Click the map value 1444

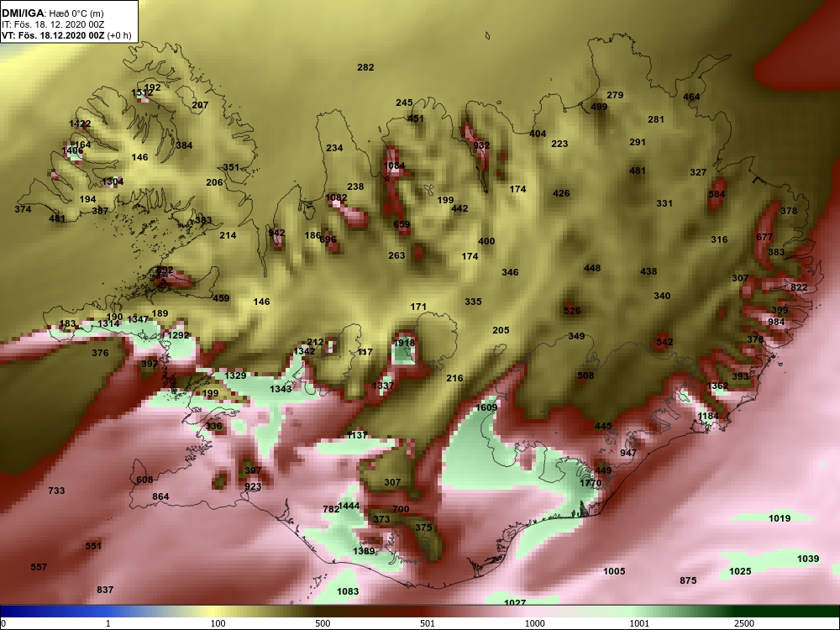click(349, 506)
